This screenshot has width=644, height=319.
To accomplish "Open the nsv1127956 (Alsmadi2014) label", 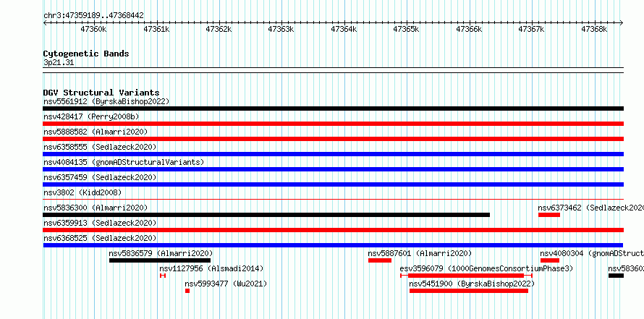I will (211, 268).
